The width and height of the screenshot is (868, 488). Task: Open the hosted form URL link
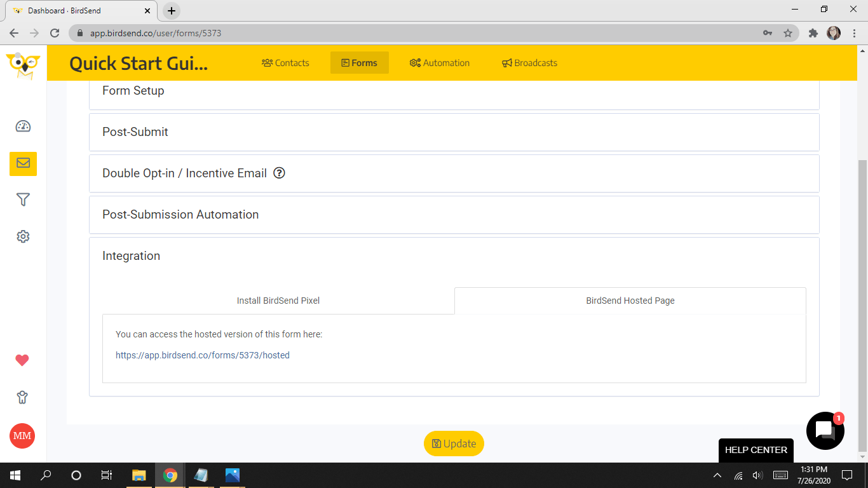click(x=203, y=355)
